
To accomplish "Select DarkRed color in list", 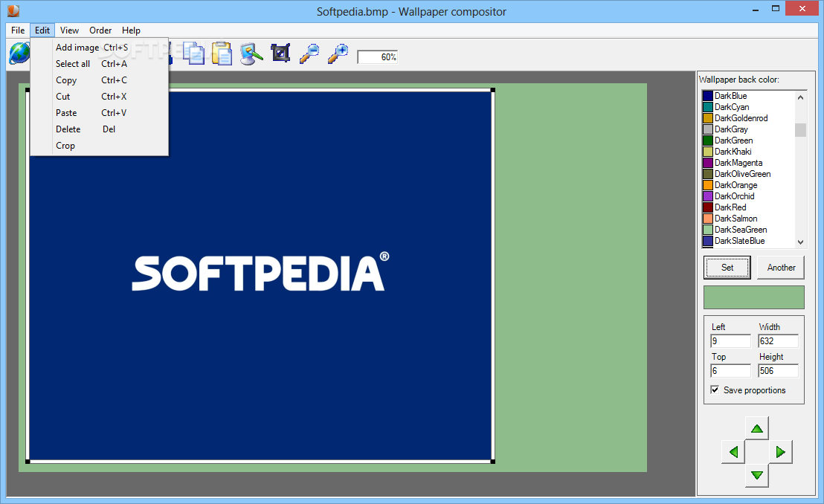I will [x=748, y=207].
